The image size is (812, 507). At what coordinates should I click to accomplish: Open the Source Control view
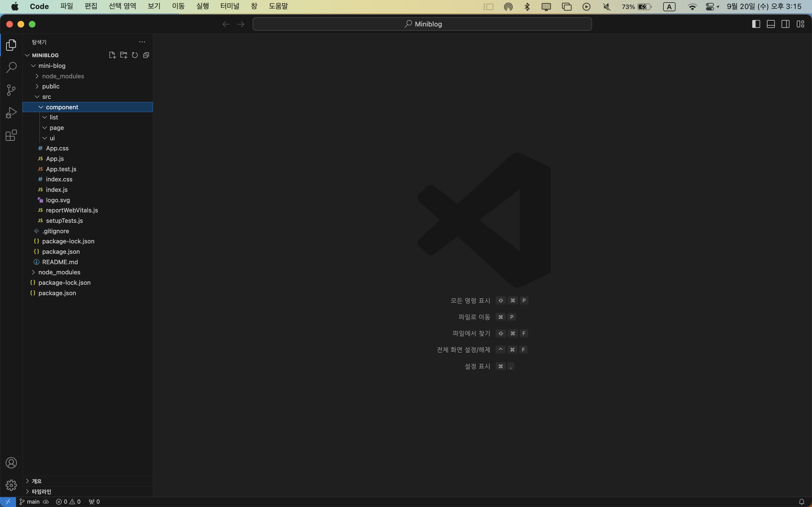tap(11, 90)
